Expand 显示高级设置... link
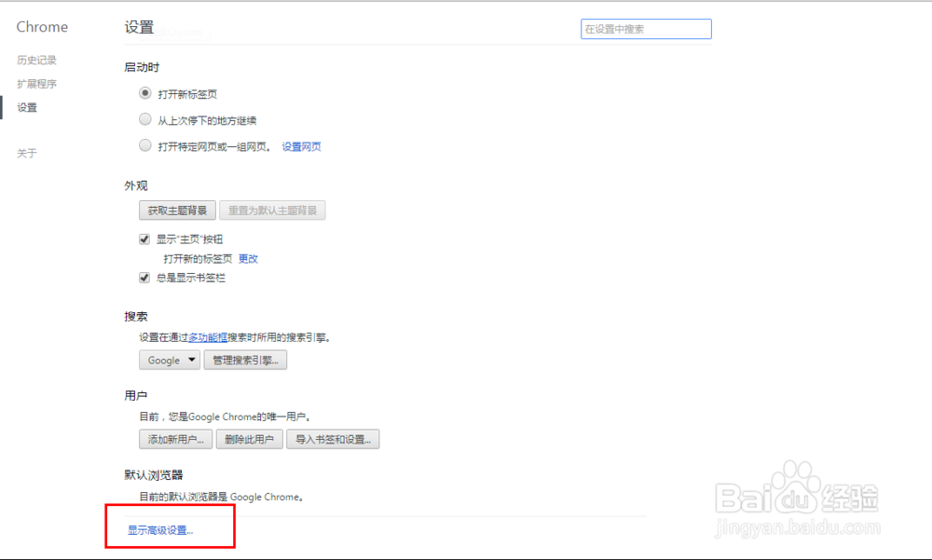The width and height of the screenshot is (932, 560). [x=160, y=530]
